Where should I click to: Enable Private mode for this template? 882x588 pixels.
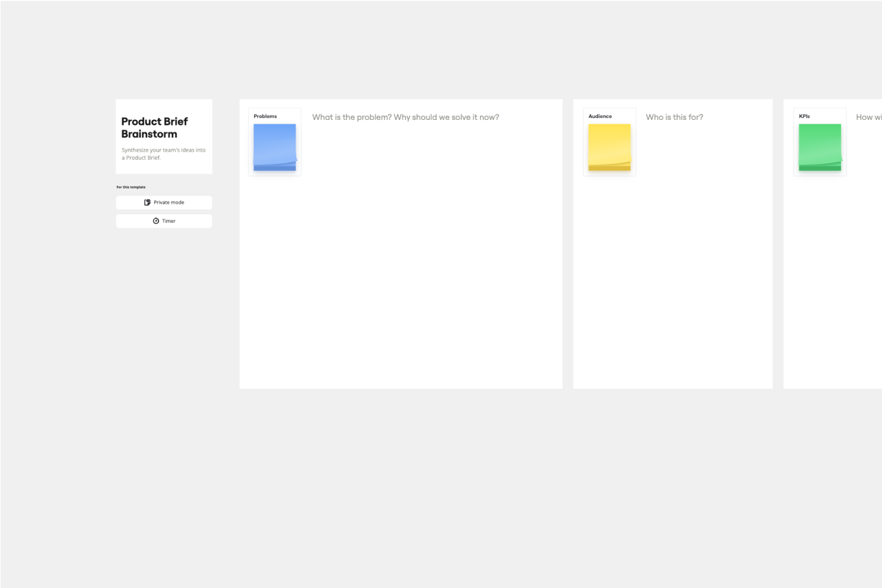164,203
